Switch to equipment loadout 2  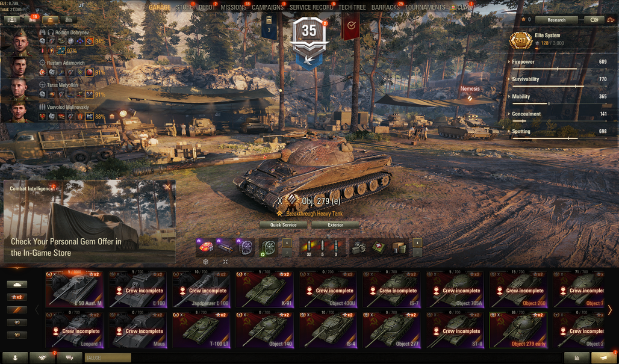point(287,253)
